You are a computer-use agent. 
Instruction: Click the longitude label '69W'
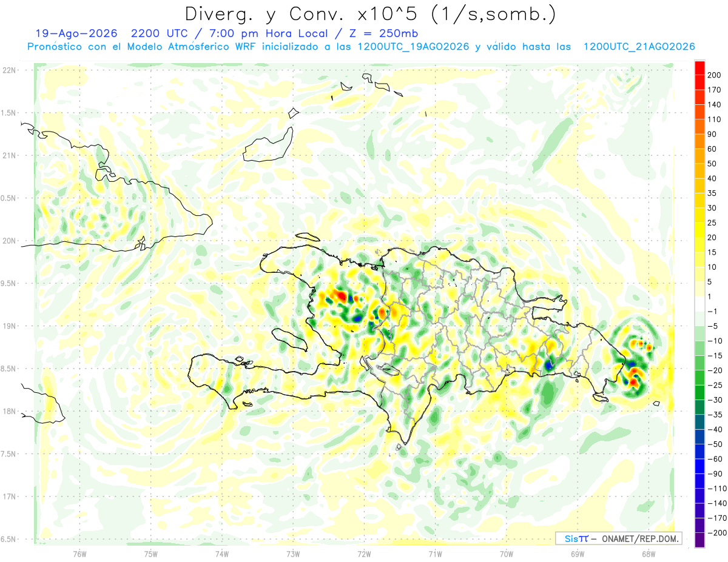click(578, 555)
